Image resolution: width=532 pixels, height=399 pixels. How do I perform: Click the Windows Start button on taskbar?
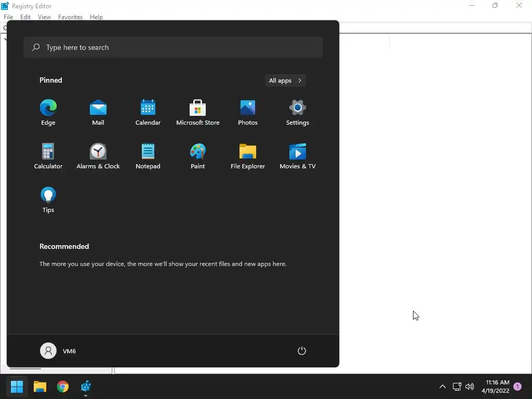pos(17,387)
